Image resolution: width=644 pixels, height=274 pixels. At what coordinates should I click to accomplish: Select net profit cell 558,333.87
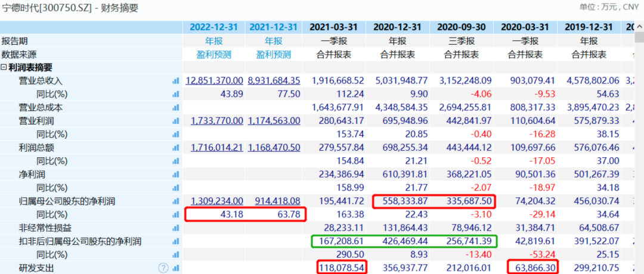[x=404, y=201]
